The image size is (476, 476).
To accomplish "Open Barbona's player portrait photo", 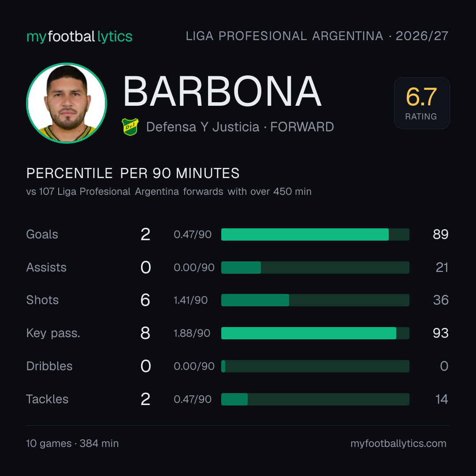I will click(x=67, y=103).
